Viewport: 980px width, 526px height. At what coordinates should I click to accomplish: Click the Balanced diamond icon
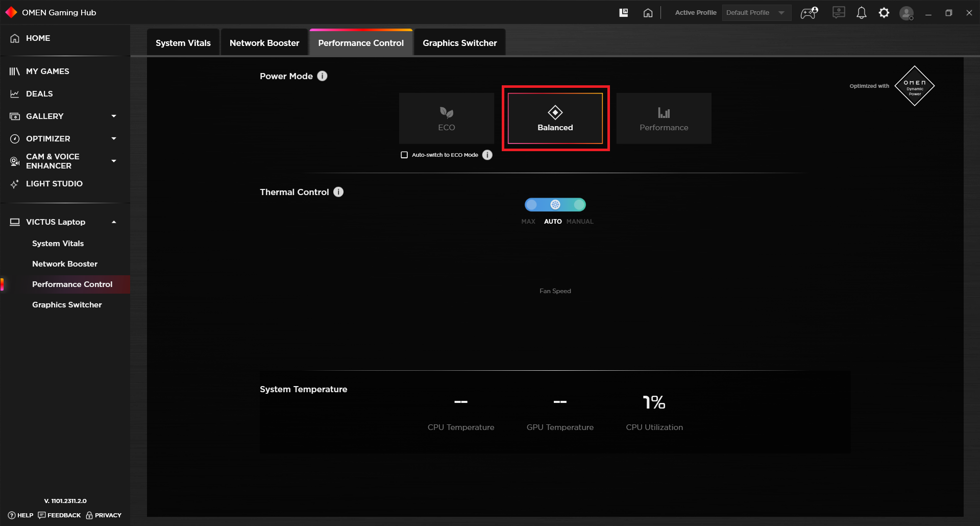tap(555, 112)
